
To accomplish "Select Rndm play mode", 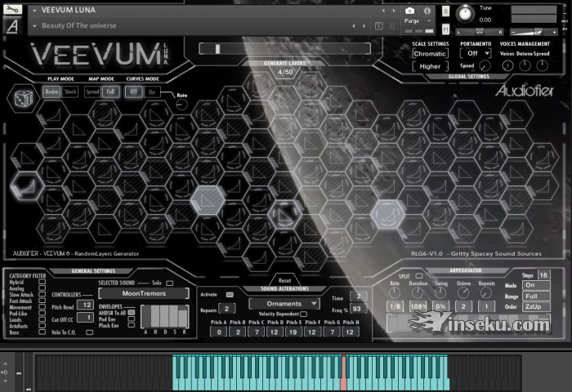I will pyautogui.click(x=51, y=91).
